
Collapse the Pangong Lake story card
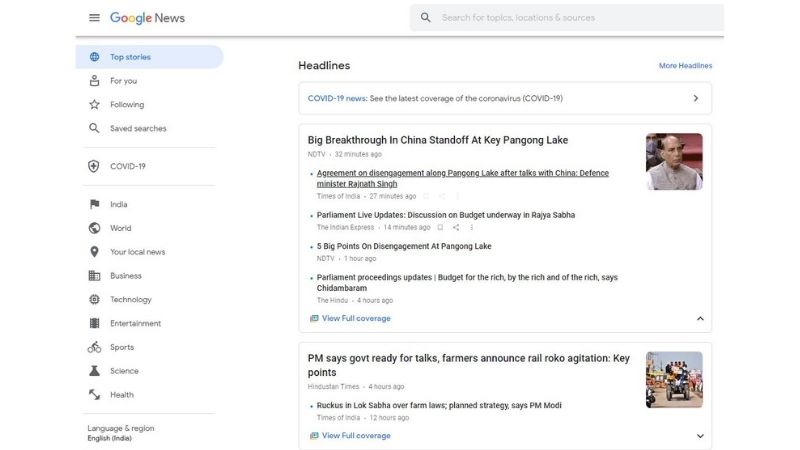click(700, 318)
